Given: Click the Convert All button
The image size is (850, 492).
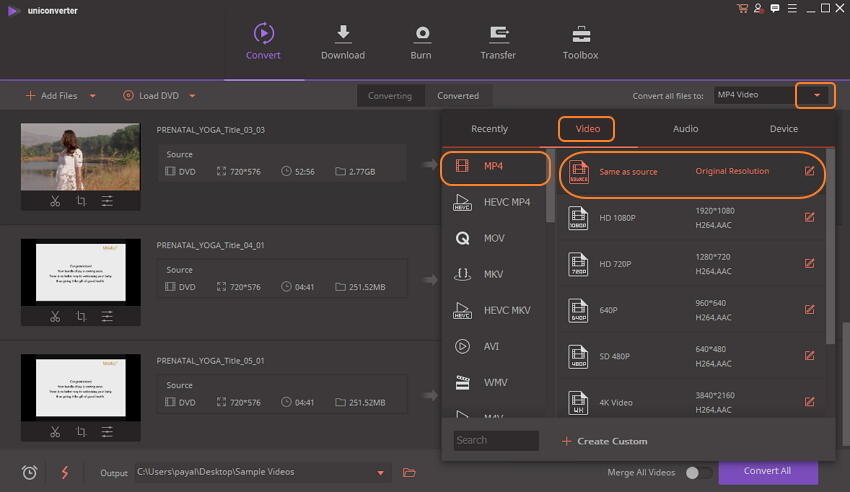Looking at the screenshot, I should (x=768, y=471).
